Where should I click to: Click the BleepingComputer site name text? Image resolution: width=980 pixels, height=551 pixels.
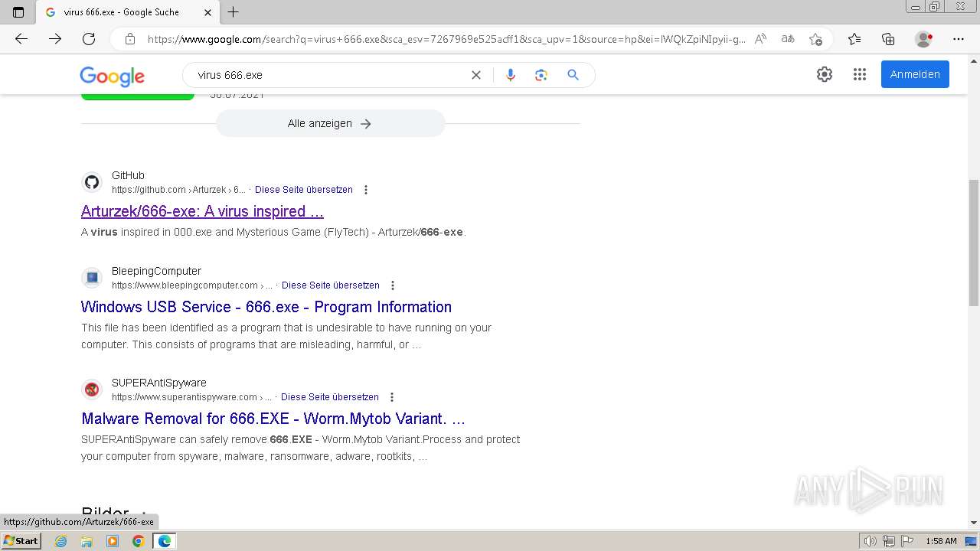coord(156,271)
